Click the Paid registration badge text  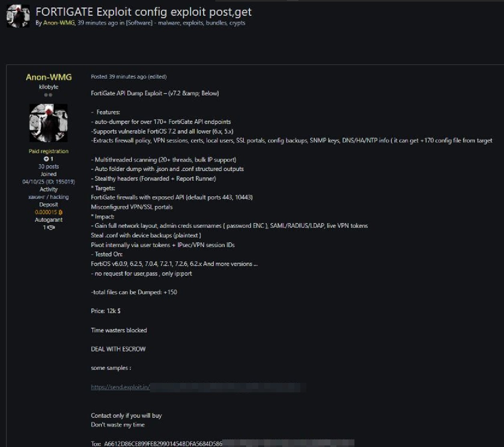coord(49,151)
